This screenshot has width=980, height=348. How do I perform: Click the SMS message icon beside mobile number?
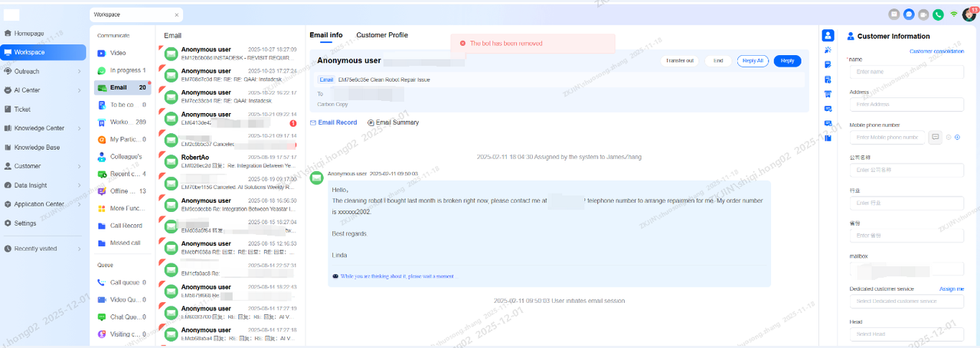(x=935, y=137)
